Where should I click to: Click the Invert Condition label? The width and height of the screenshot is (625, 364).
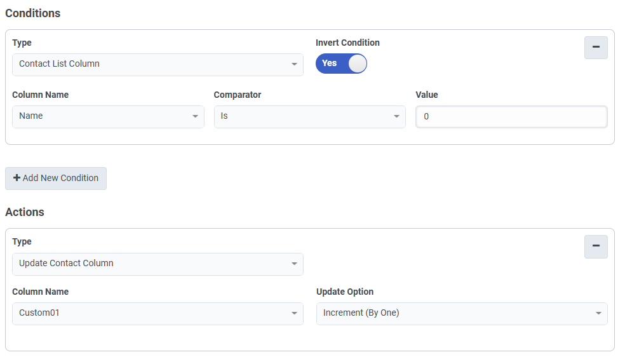(347, 43)
